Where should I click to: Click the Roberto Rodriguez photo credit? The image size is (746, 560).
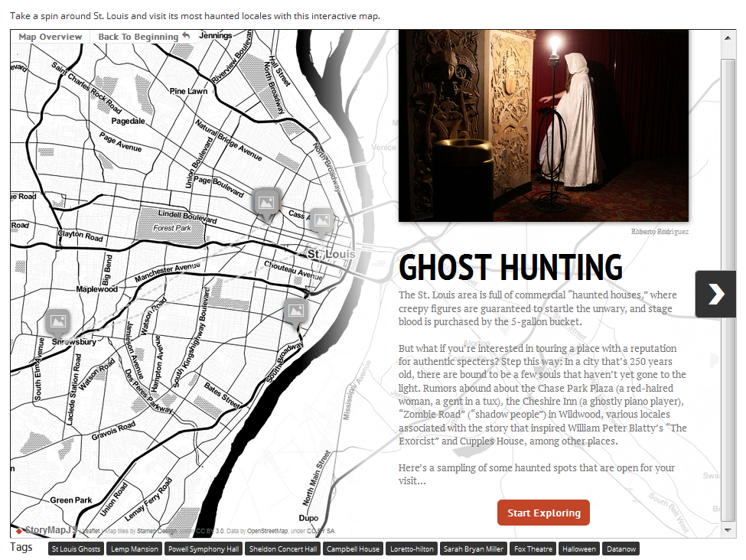pyautogui.click(x=660, y=231)
